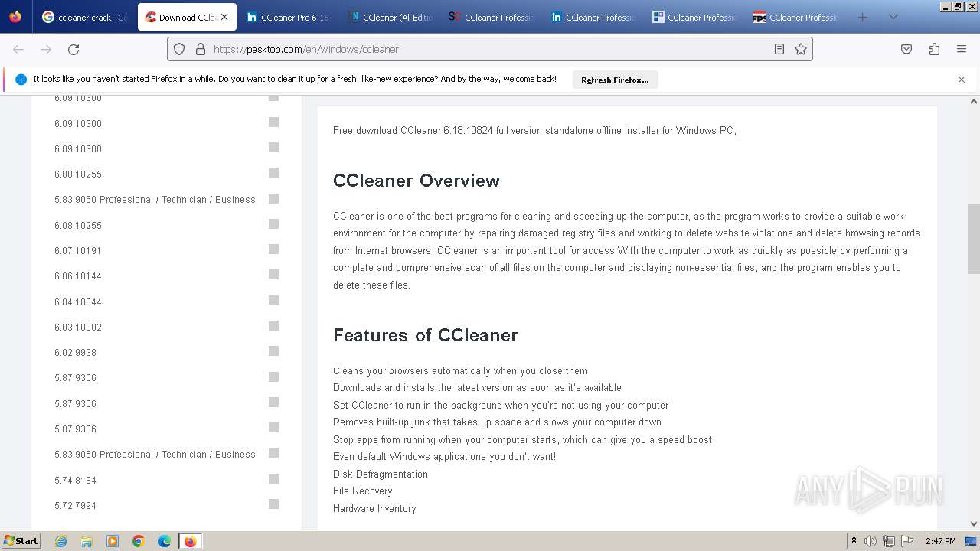Open Internet Explorer from the taskbar
The image size is (980, 551).
(x=61, y=541)
